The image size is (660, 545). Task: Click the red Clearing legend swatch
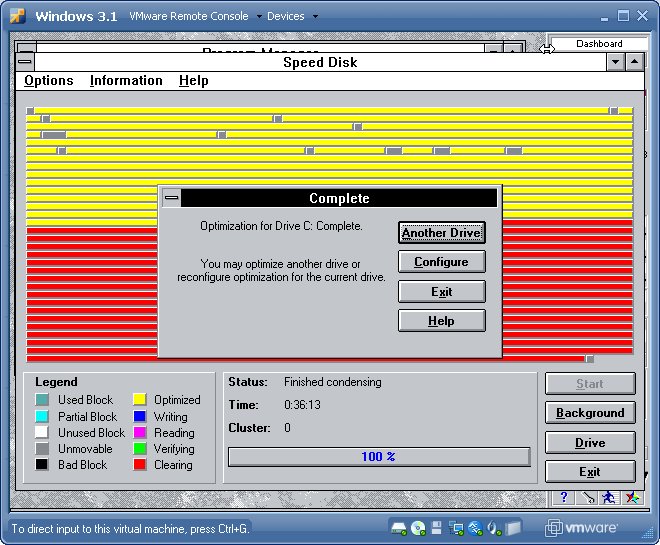(140, 465)
